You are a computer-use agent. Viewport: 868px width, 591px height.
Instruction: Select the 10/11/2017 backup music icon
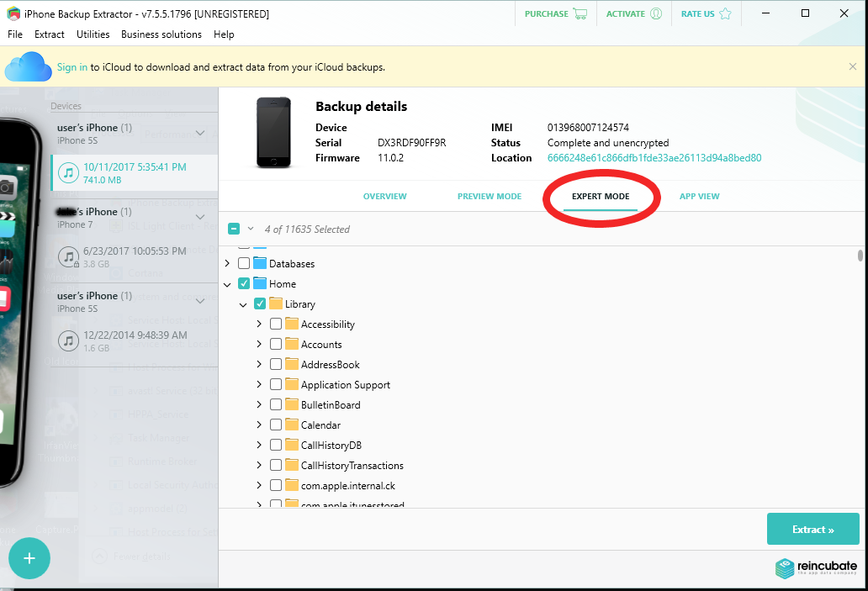(68, 173)
